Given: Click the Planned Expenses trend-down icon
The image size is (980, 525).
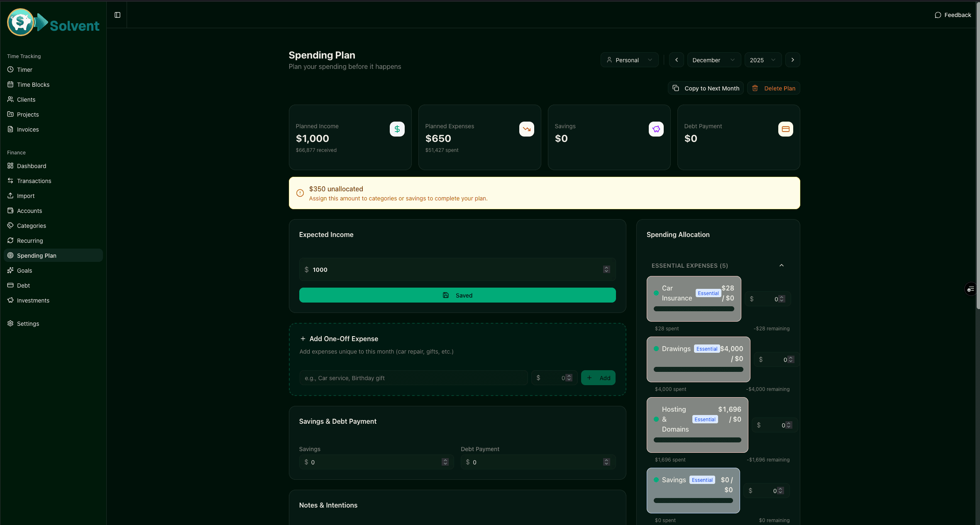Looking at the screenshot, I should pyautogui.click(x=526, y=129).
